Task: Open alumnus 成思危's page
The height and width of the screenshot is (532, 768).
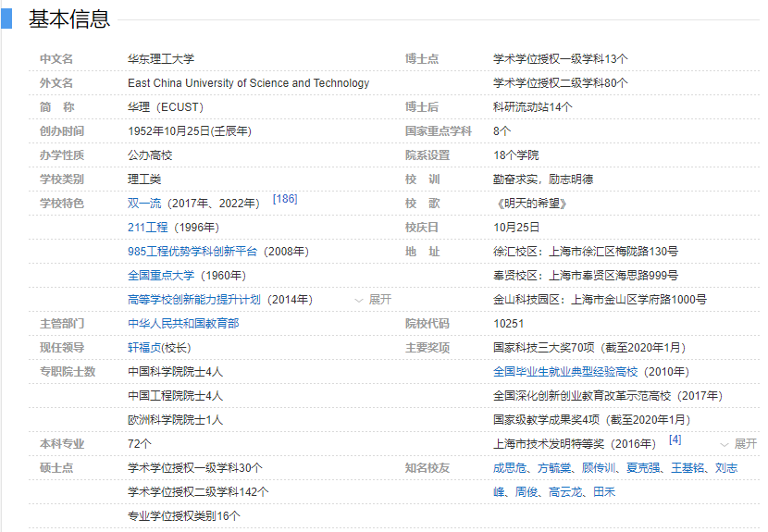Action: (x=510, y=468)
